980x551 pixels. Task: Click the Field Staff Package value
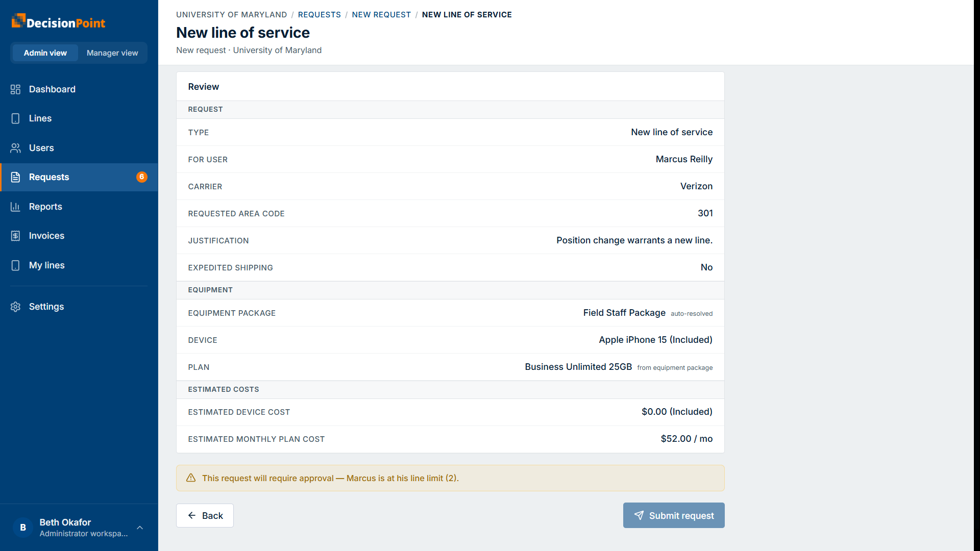[624, 313]
